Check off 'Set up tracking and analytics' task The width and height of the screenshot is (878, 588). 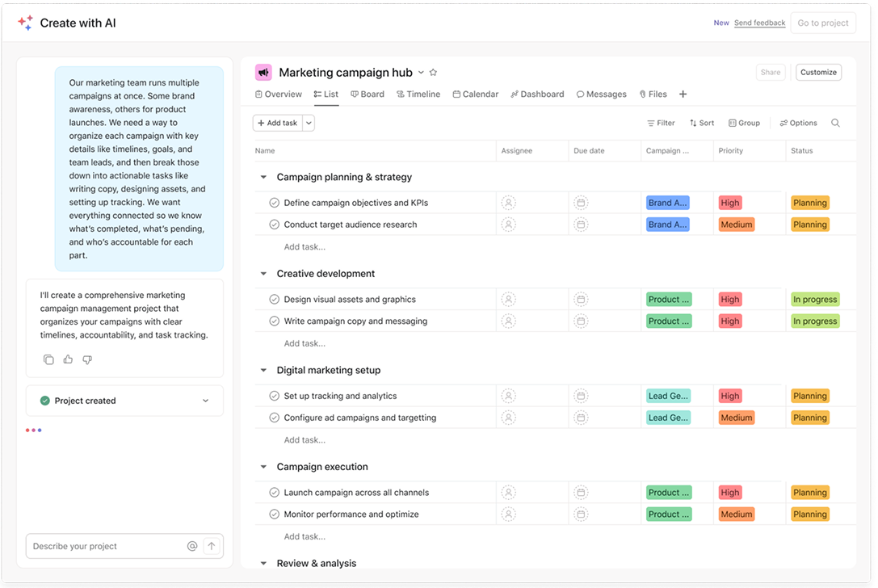(x=274, y=396)
